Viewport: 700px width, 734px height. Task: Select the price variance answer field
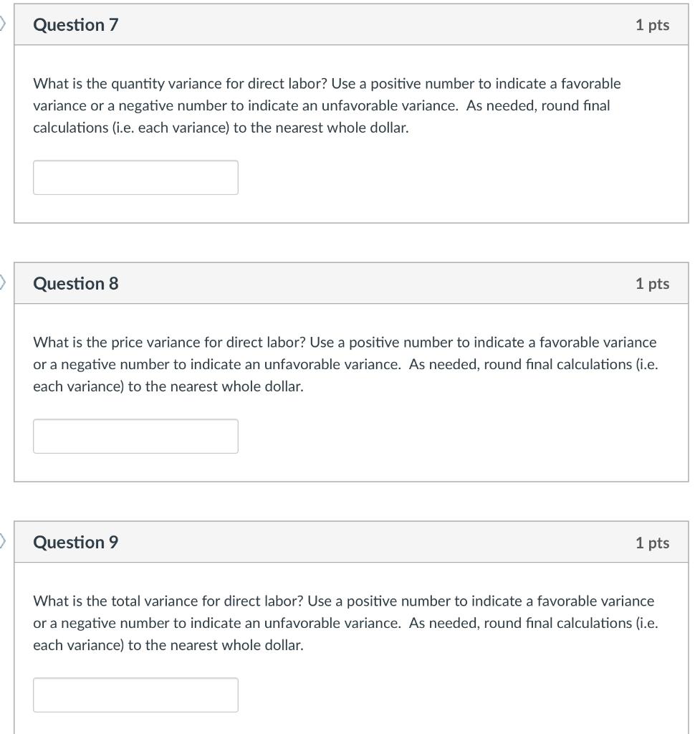[x=135, y=436]
